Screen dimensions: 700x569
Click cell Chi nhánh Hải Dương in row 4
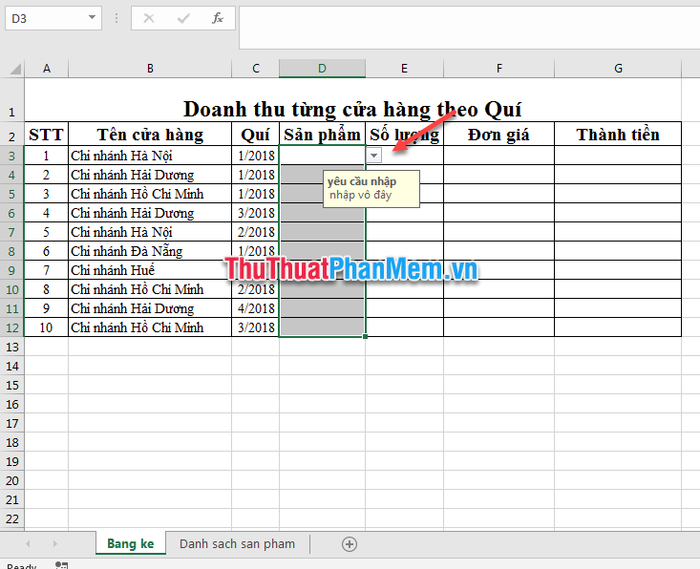click(x=150, y=175)
